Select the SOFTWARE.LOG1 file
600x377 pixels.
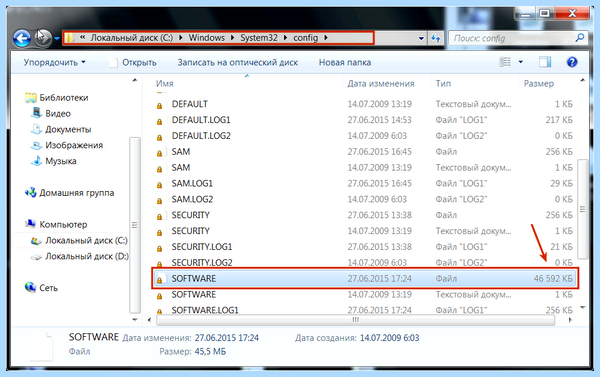[x=205, y=310]
